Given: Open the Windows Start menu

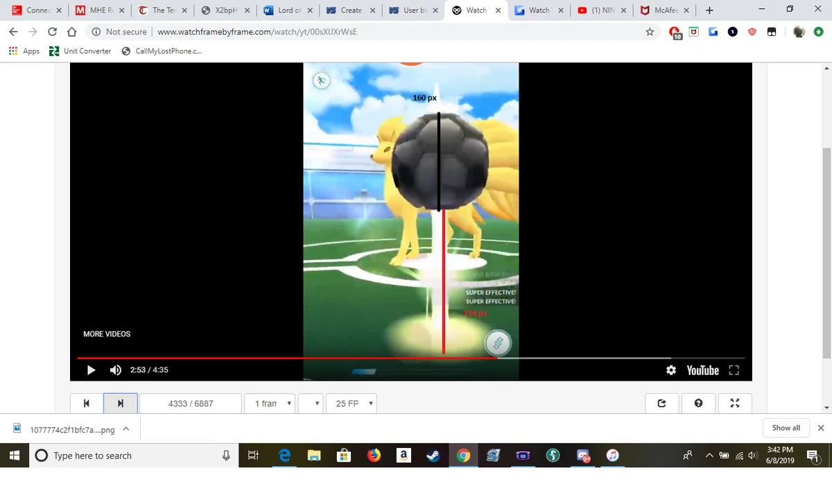Looking at the screenshot, I should tap(14, 455).
